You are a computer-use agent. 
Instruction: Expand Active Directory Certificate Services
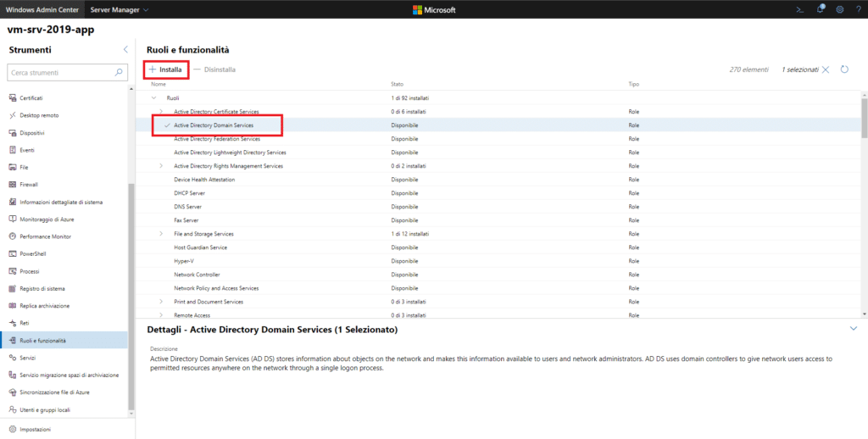[161, 112]
